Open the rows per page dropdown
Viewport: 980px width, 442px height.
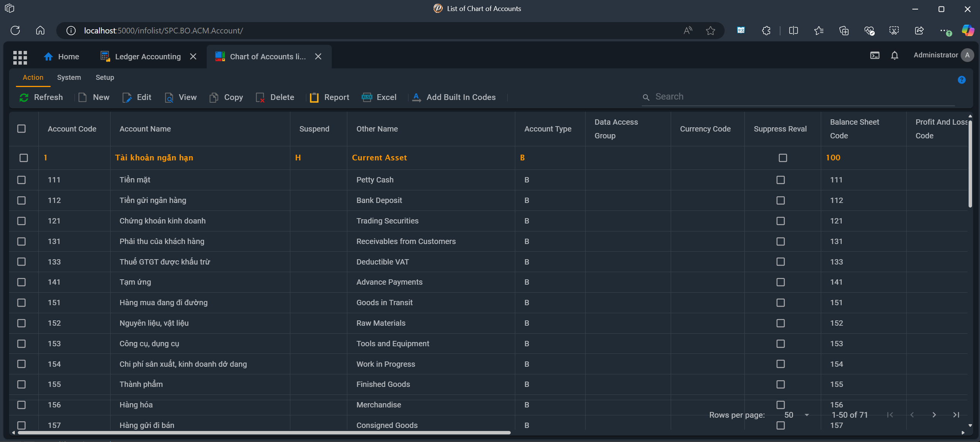pos(796,415)
